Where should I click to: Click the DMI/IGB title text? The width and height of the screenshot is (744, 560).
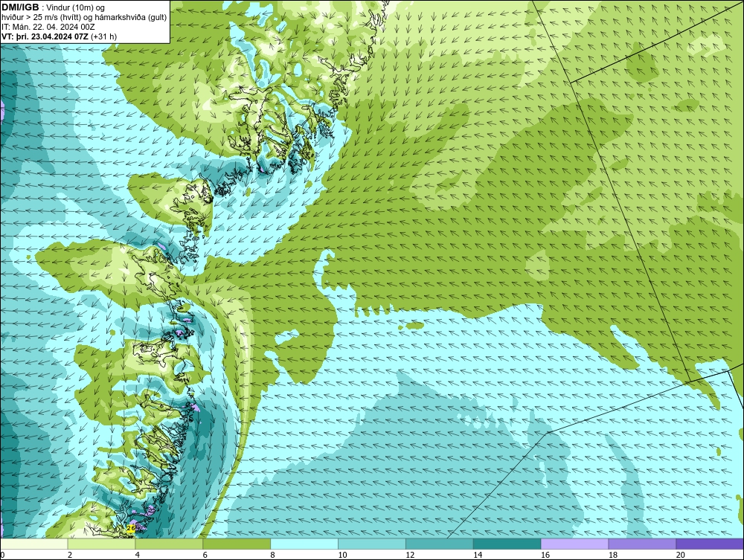point(20,7)
